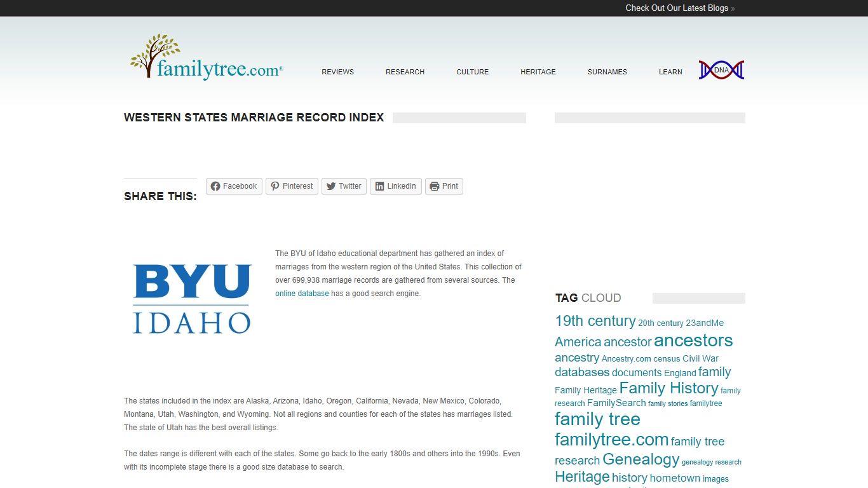868x488 pixels.
Task: Browse the large Genealogy tag
Action: click(x=641, y=459)
